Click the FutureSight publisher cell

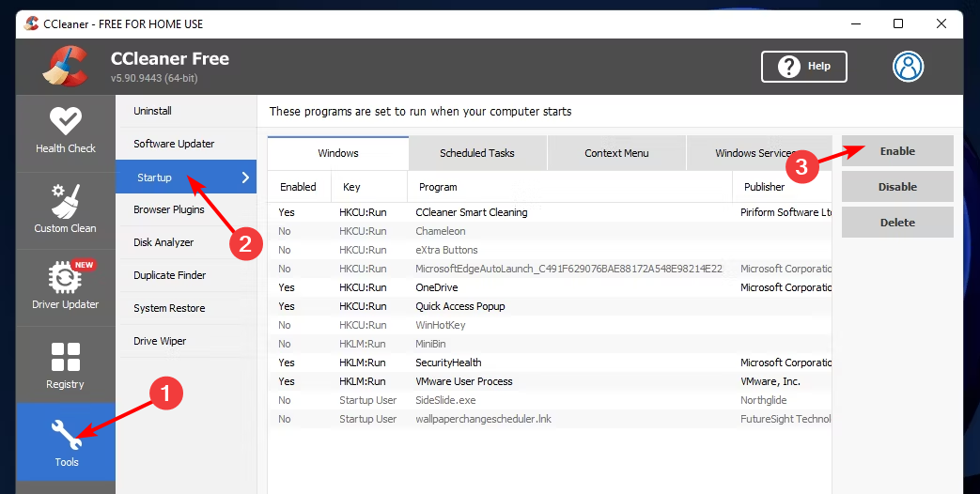pos(786,419)
